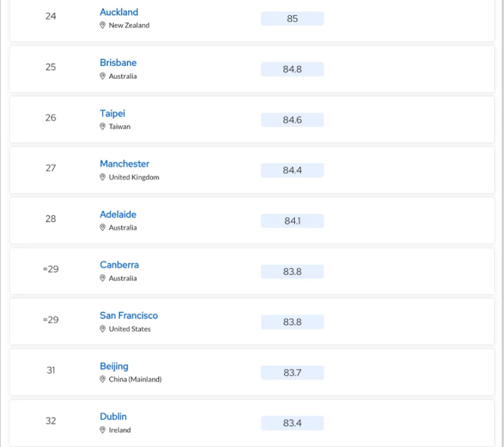This screenshot has height=447, width=504.
Task: Click the location pin icon beside China (Mainland)
Action: (102, 380)
